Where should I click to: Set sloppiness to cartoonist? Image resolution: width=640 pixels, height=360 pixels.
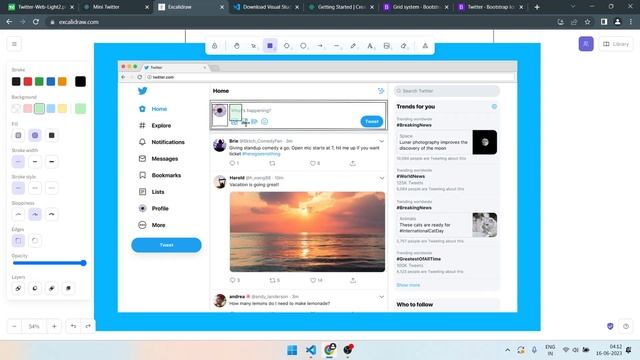[x=51, y=214]
